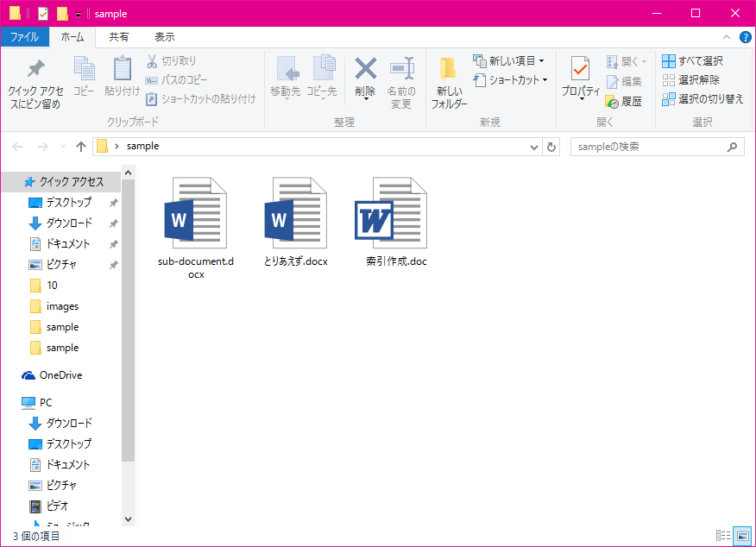
Task: Click the 編集 (Edit) button
Action: coord(624,81)
